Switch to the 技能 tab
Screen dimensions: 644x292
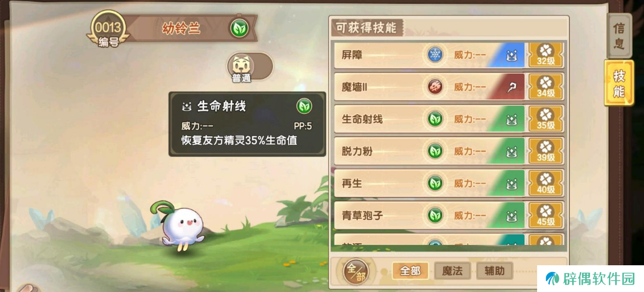pos(619,83)
